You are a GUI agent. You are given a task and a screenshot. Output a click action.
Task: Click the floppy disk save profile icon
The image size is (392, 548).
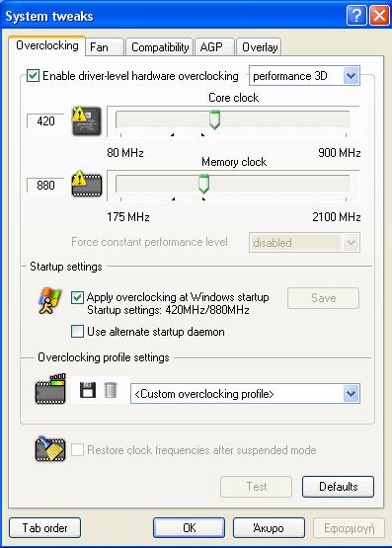coord(88,390)
